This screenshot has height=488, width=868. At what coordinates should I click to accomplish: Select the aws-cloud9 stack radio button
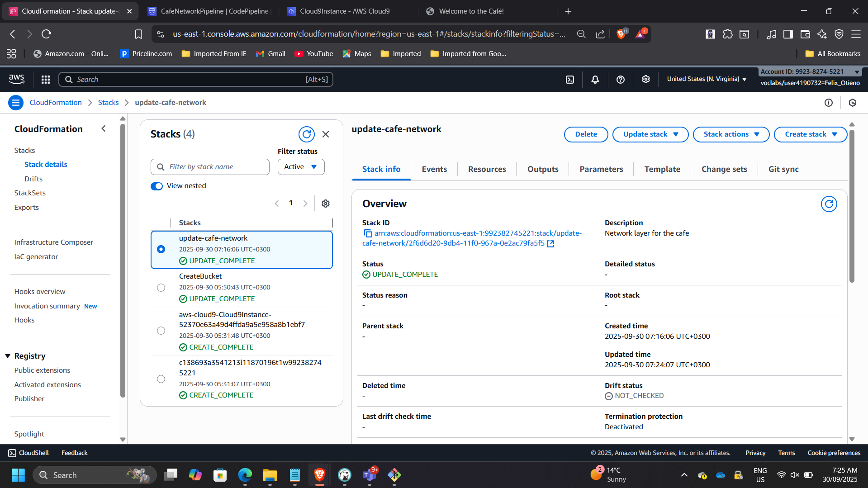pos(161,331)
